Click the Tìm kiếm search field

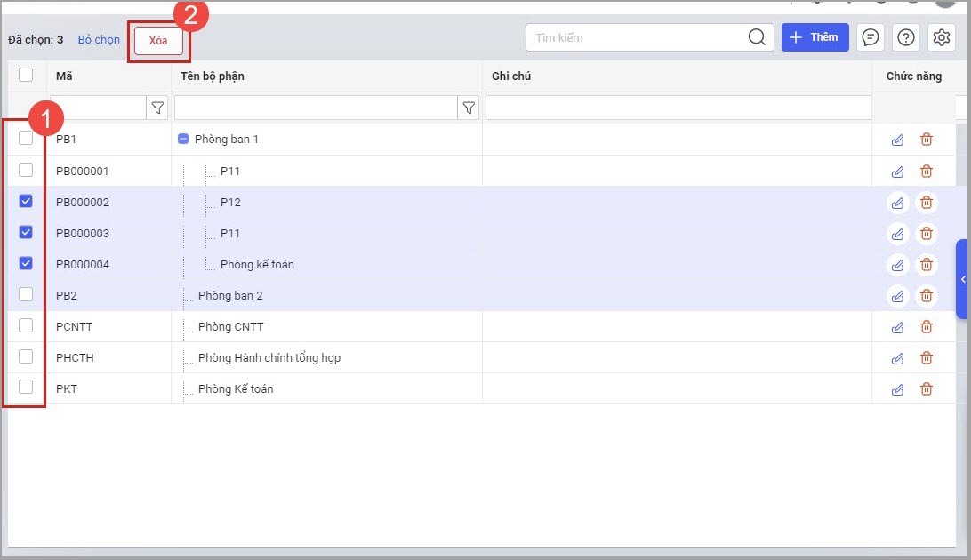click(636, 37)
